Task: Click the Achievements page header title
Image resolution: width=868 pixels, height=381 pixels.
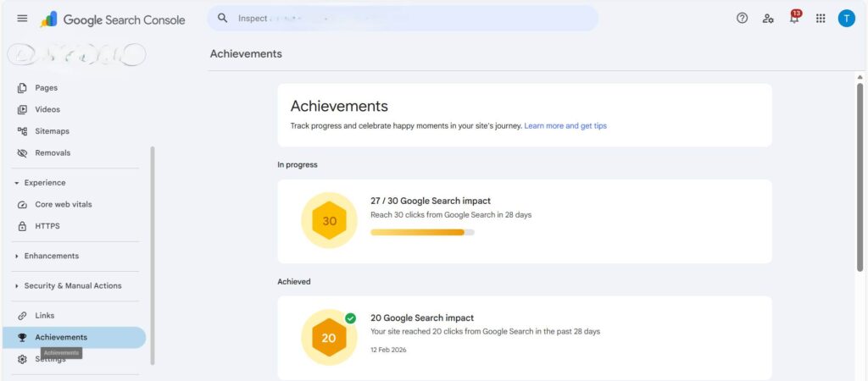Action: pyautogui.click(x=246, y=53)
